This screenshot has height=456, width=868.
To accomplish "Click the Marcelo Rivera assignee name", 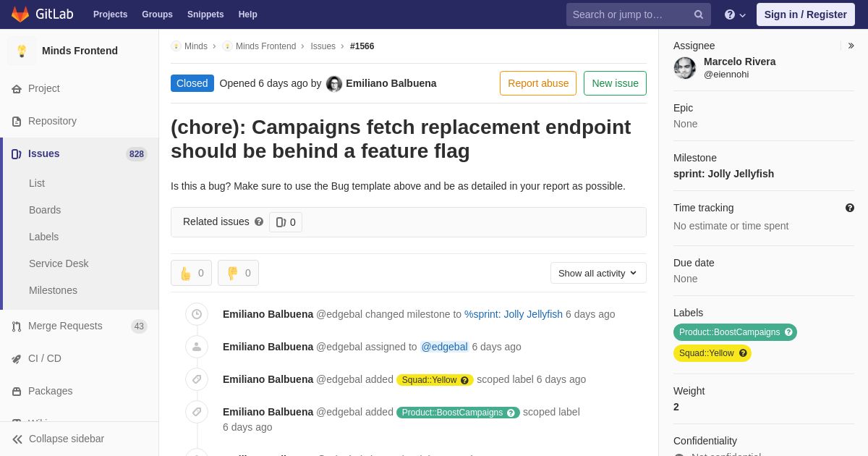I will 739,62.
